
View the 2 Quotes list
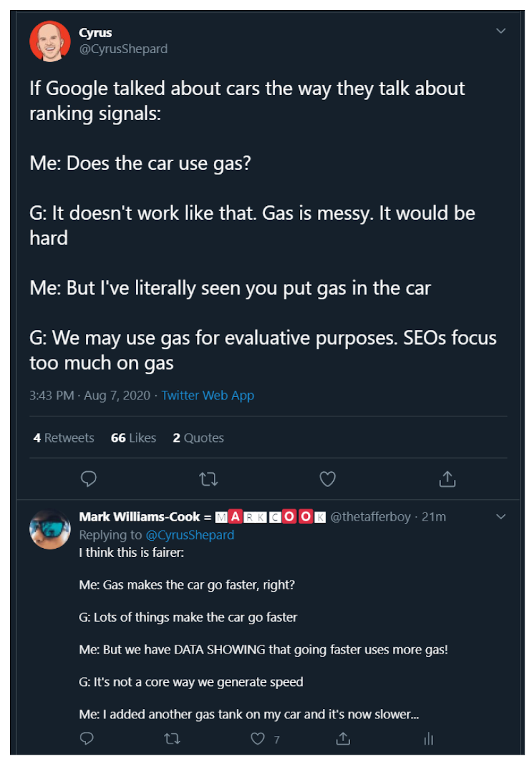(198, 438)
